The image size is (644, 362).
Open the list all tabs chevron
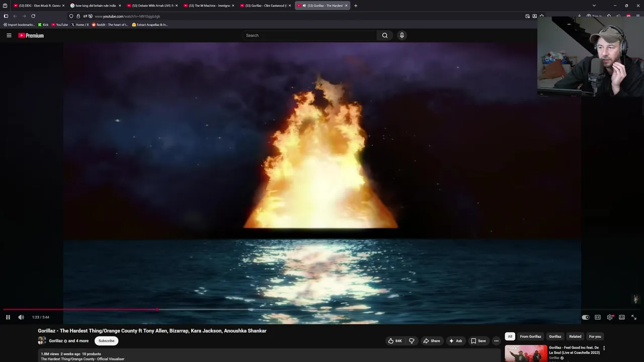click(594, 6)
